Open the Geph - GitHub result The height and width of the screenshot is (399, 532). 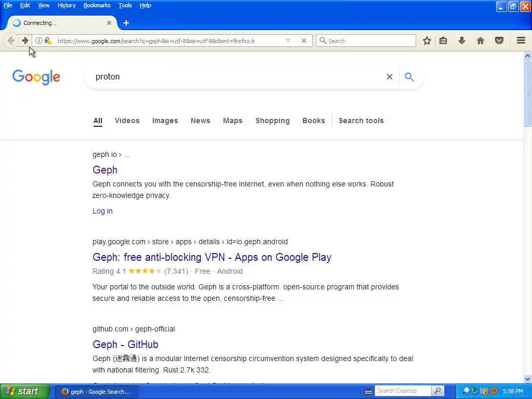(x=125, y=344)
